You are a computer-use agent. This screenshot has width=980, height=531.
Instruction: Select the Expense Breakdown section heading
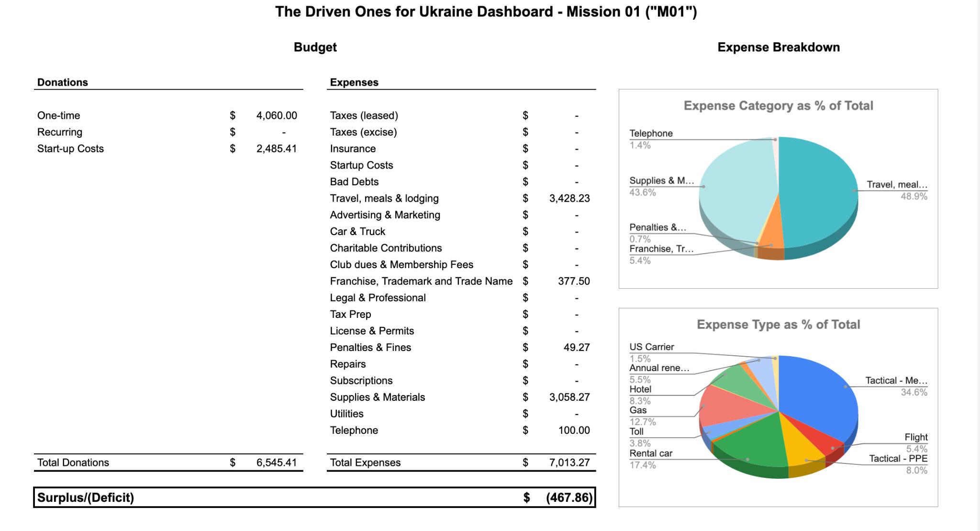click(778, 47)
